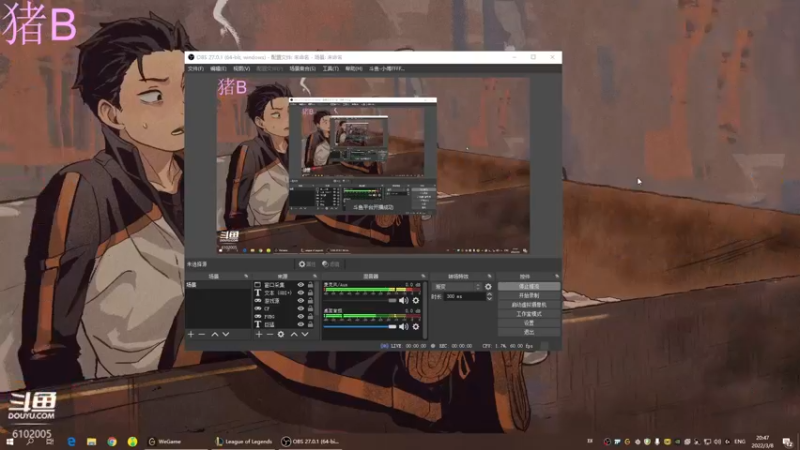This screenshot has width=800, height=450.
Task: Lock the CF source
Action: 310,308
